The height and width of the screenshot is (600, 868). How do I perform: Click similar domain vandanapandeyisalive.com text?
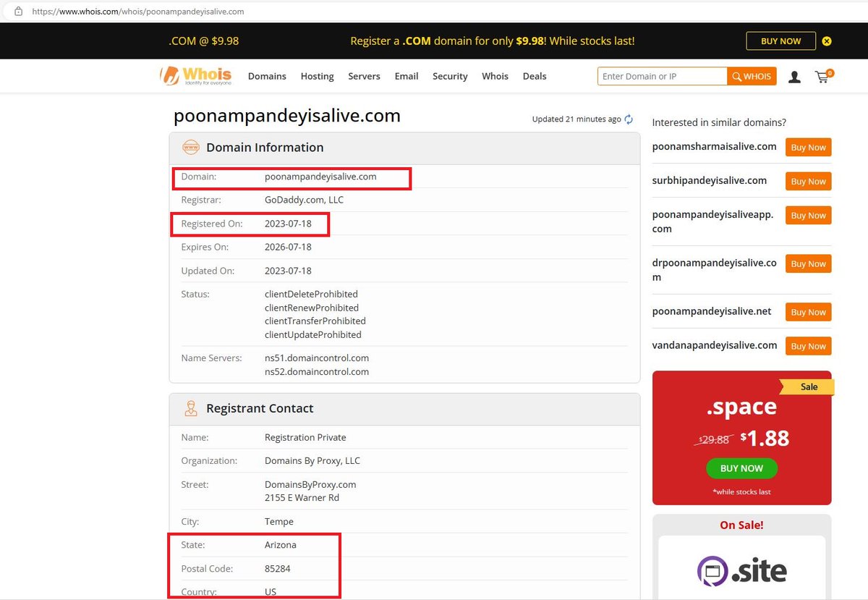(715, 345)
